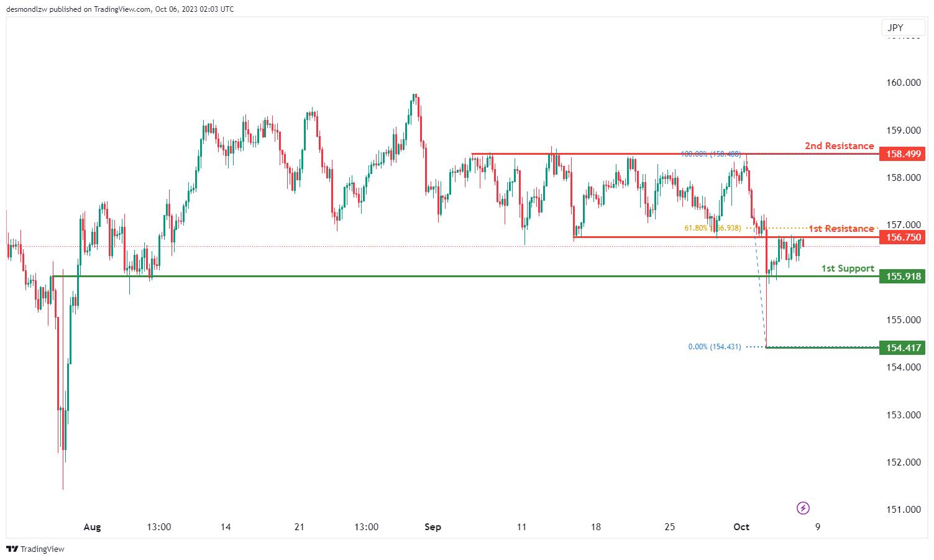The width and height of the screenshot is (934, 560).
Task: Click 151.000 on the price scale
Action: pos(903,510)
